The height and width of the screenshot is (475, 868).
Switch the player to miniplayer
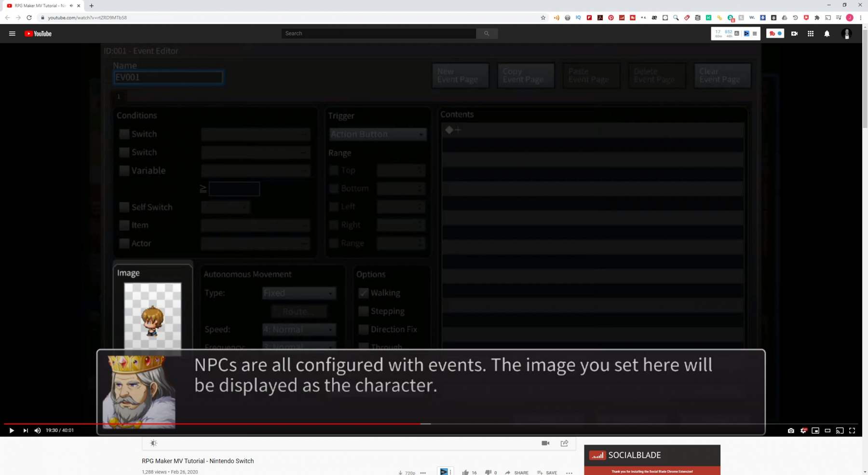coord(815,431)
